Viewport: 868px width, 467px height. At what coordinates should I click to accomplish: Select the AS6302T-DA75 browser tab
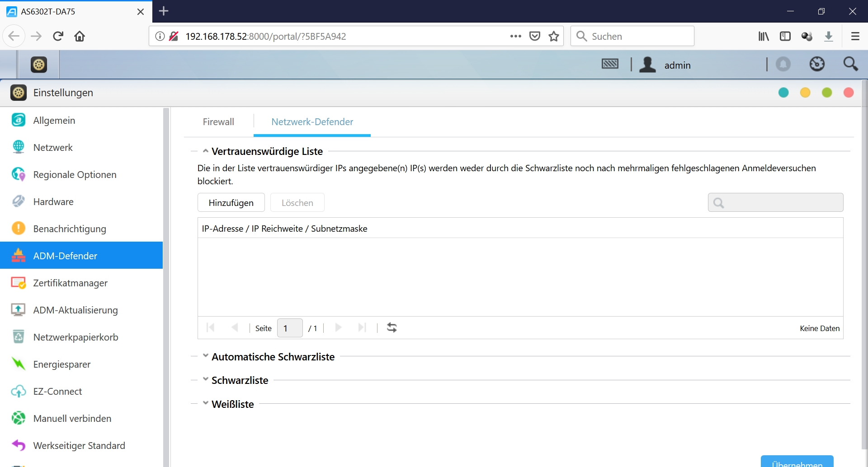[76, 11]
